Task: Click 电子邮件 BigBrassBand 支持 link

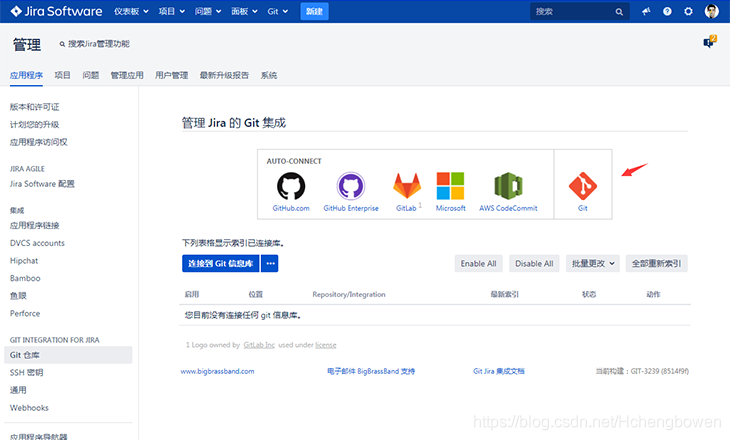Action: coord(371,371)
